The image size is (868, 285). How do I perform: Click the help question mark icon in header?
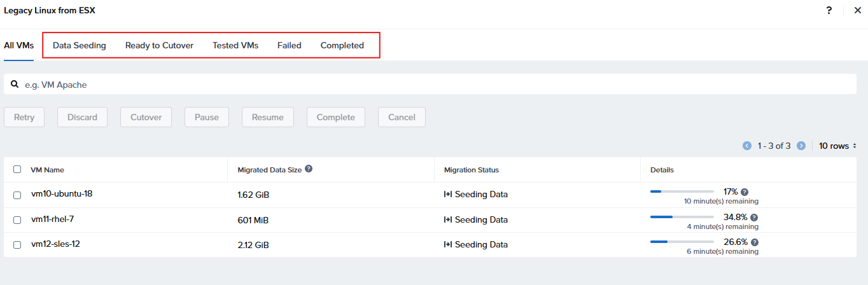829,10
